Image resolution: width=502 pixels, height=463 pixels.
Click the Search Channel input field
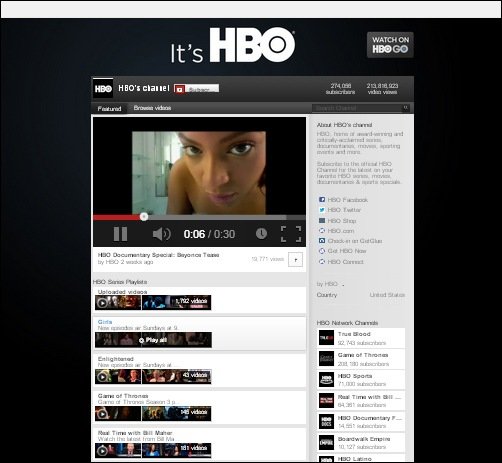357,108
